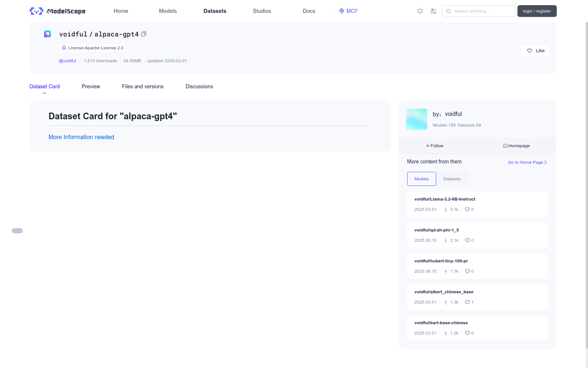
Task: Open the @voidful author link
Action: (68, 61)
